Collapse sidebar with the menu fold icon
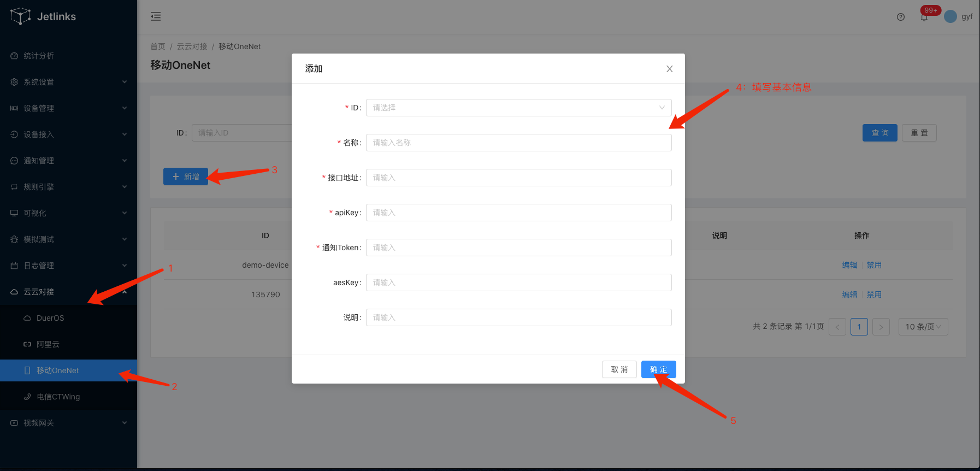 tap(156, 16)
